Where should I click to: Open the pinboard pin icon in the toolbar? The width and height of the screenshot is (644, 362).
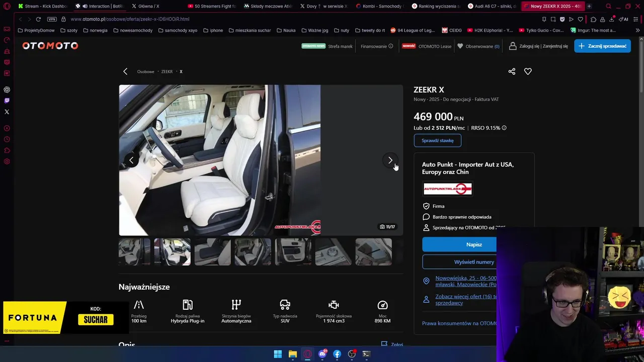544,19
